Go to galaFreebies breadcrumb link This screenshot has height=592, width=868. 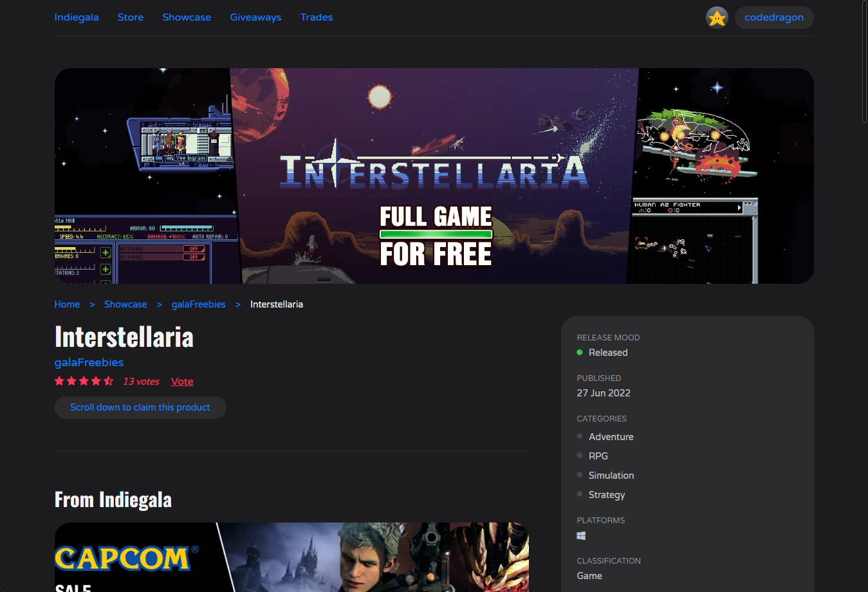[x=198, y=304]
